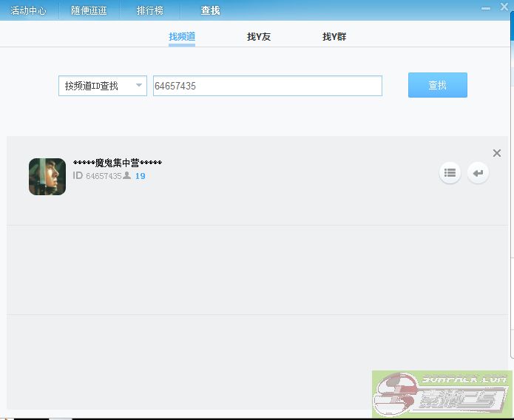The width and height of the screenshot is (514, 420).
Task: Click the channel ID text 64657435
Action: [x=104, y=176]
